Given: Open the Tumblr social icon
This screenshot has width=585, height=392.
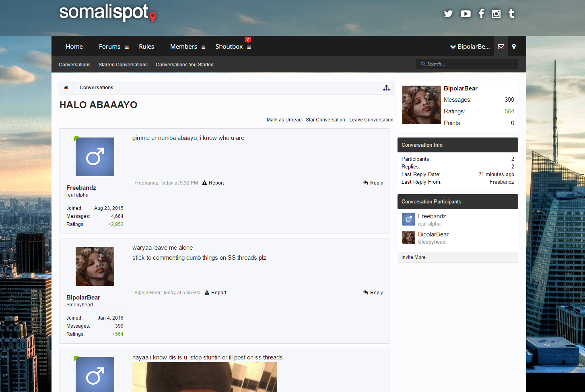Looking at the screenshot, I should click(x=511, y=14).
